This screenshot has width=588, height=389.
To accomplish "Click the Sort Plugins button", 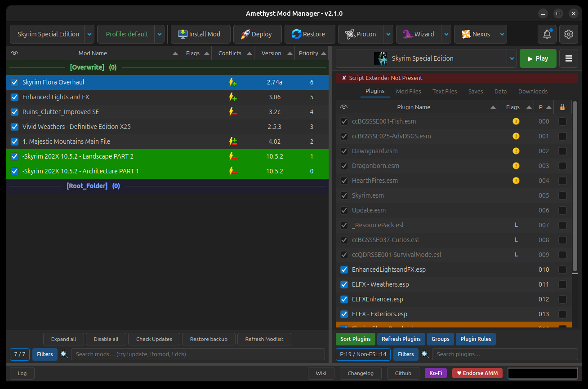I will 356,339.
